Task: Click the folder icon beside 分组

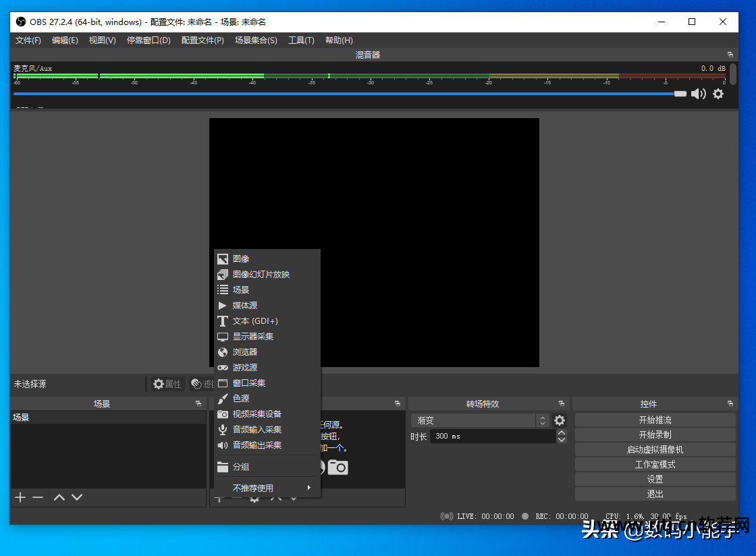Action: coord(222,466)
